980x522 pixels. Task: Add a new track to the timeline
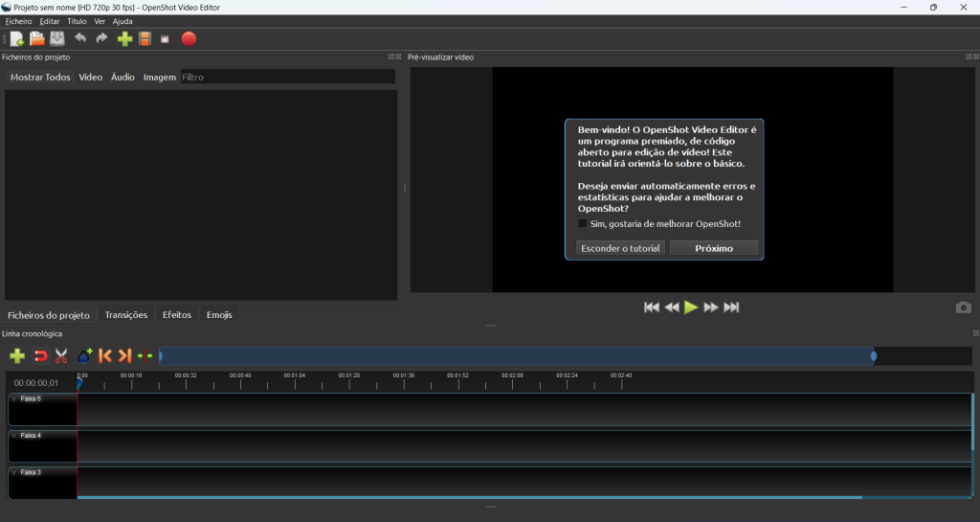tap(17, 356)
